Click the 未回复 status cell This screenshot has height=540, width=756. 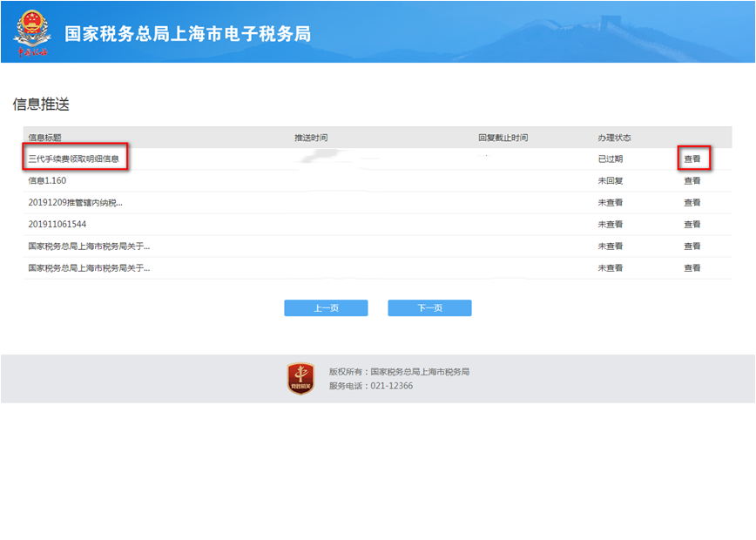[x=611, y=181]
